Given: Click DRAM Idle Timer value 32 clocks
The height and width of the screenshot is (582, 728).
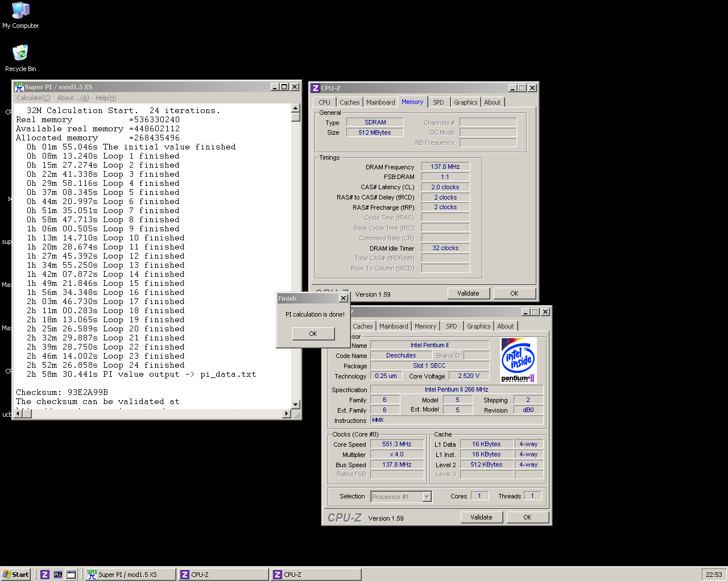Looking at the screenshot, I should pyautogui.click(x=445, y=248).
